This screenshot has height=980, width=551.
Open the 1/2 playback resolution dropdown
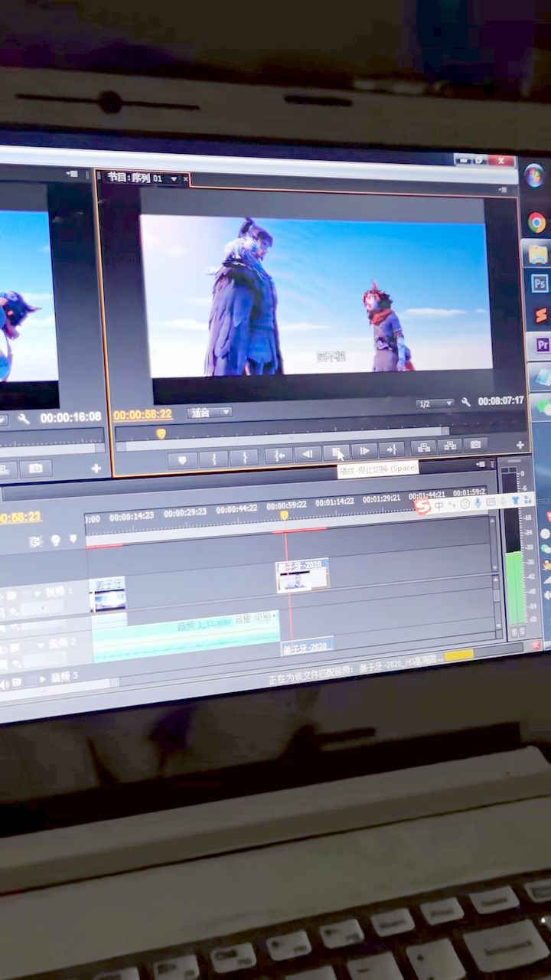point(435,403)
